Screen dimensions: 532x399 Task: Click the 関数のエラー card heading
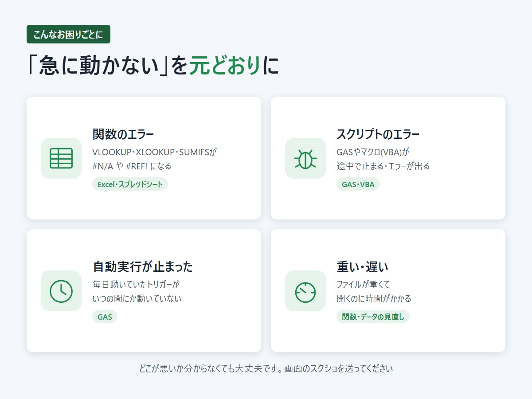(123, 134)
